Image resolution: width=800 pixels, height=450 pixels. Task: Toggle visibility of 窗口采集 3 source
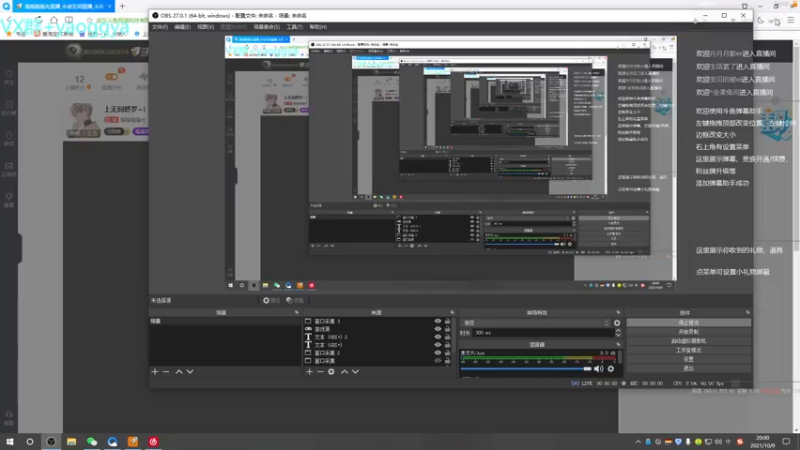pos(438,321)
